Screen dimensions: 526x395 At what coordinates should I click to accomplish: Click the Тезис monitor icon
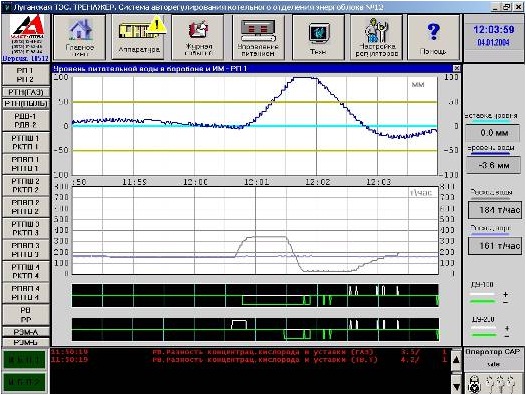318,37
